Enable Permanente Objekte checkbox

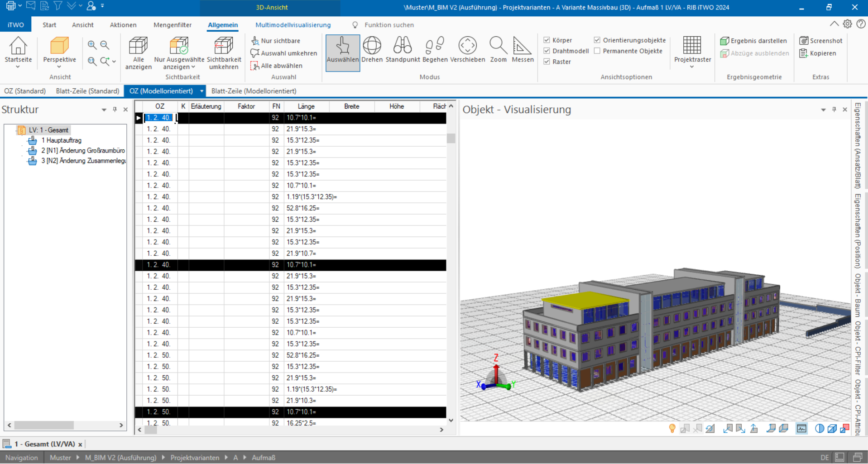(597, 51)
